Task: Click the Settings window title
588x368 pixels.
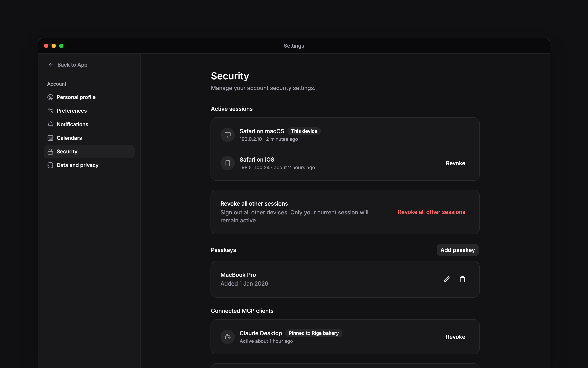Action: point(294,46)
